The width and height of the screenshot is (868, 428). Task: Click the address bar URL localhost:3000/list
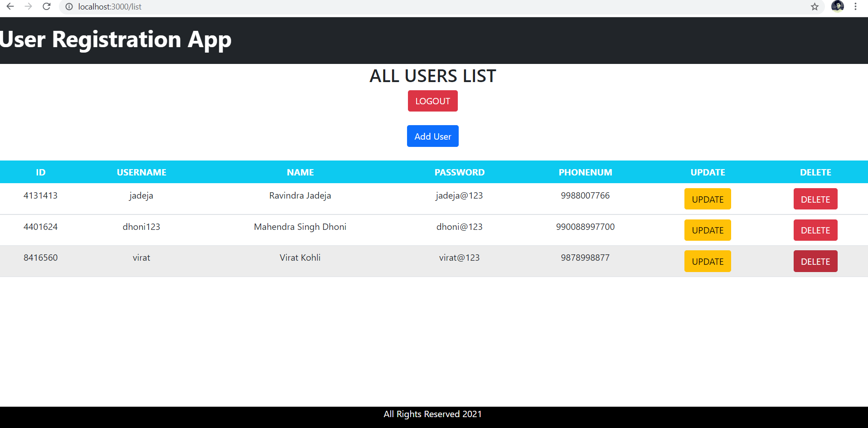(110, 7)
